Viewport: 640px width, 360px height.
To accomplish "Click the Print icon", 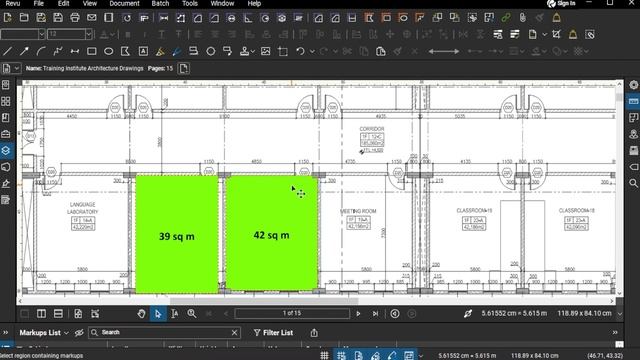I will pos(75,18).
